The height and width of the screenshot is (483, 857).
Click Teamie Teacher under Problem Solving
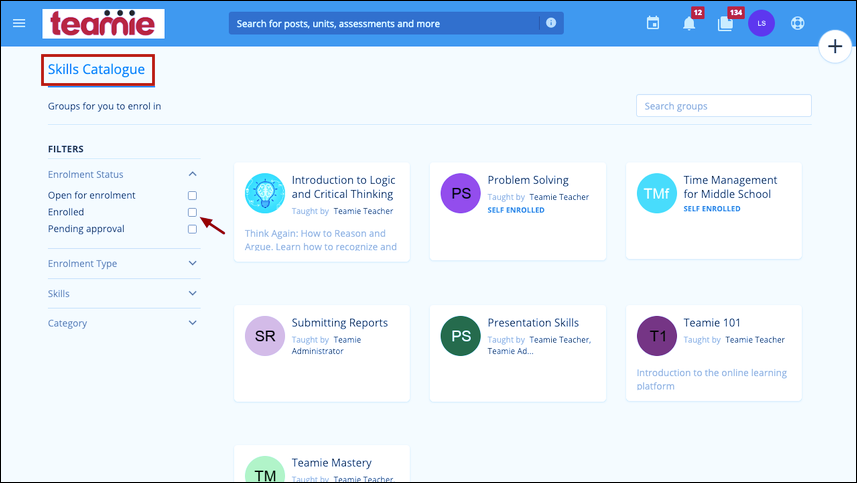click(559, 197)
